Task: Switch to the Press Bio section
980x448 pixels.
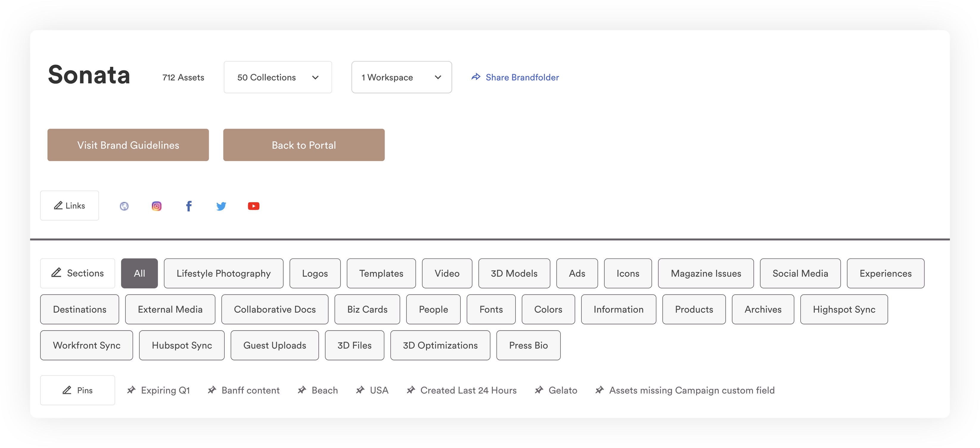Action: point(528,345)
